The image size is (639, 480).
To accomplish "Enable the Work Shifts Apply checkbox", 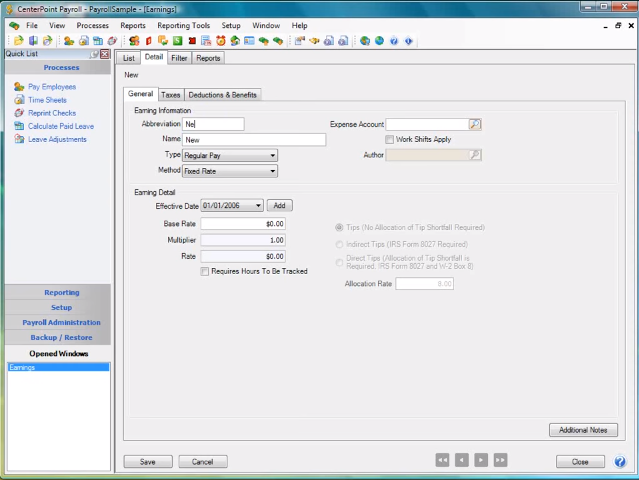I will [x=389, y=139].
